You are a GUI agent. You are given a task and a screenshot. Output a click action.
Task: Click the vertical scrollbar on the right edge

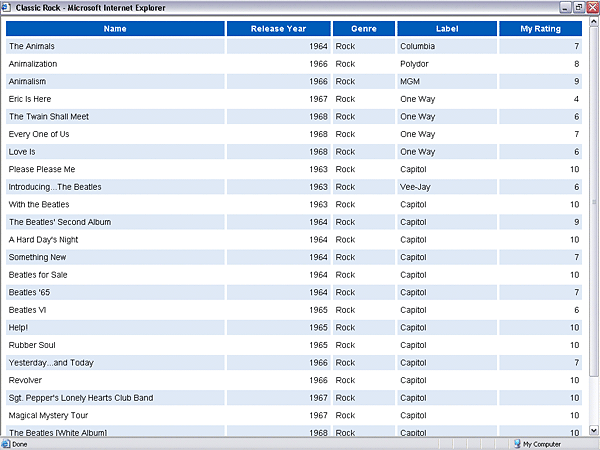pyautogui.click(x=594, y=200)
